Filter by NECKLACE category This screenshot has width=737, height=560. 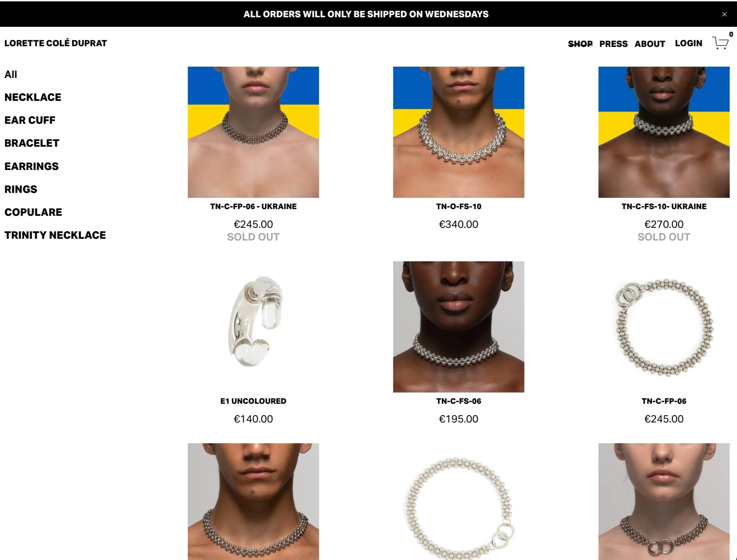click(x=33, y=97)
